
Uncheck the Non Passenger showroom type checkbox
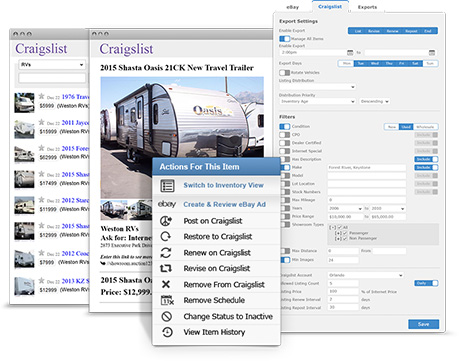pos(345,238)
